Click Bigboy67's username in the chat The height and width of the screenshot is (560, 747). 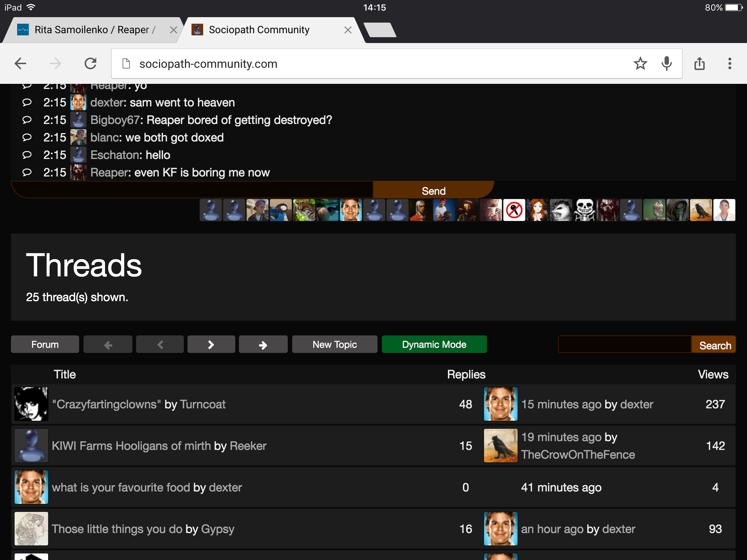point(115,120)
